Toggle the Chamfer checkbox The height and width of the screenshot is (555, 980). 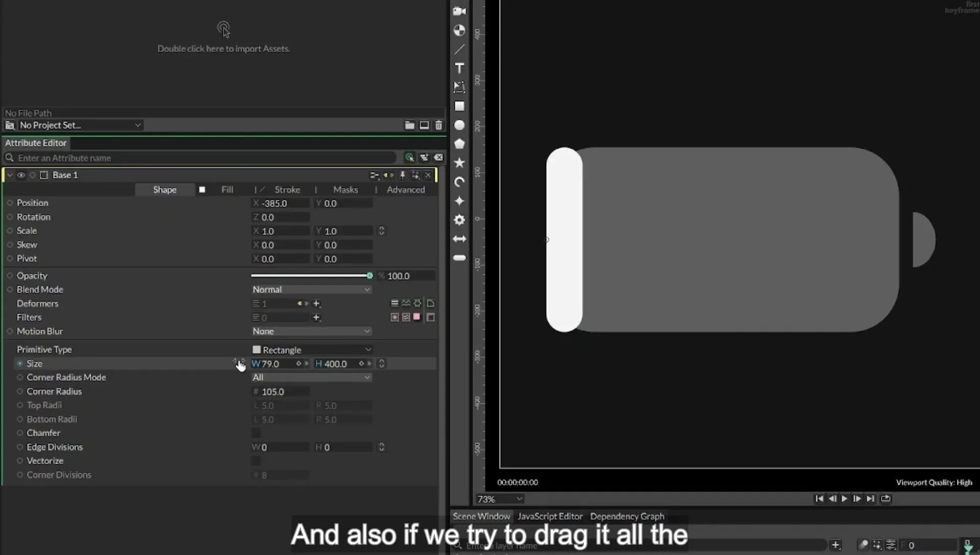[256, 433]
